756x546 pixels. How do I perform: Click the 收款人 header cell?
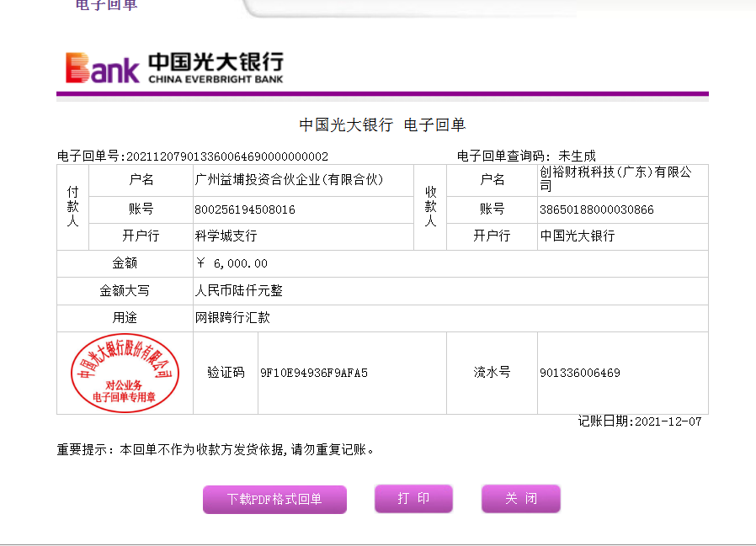(x=430, y=207)
